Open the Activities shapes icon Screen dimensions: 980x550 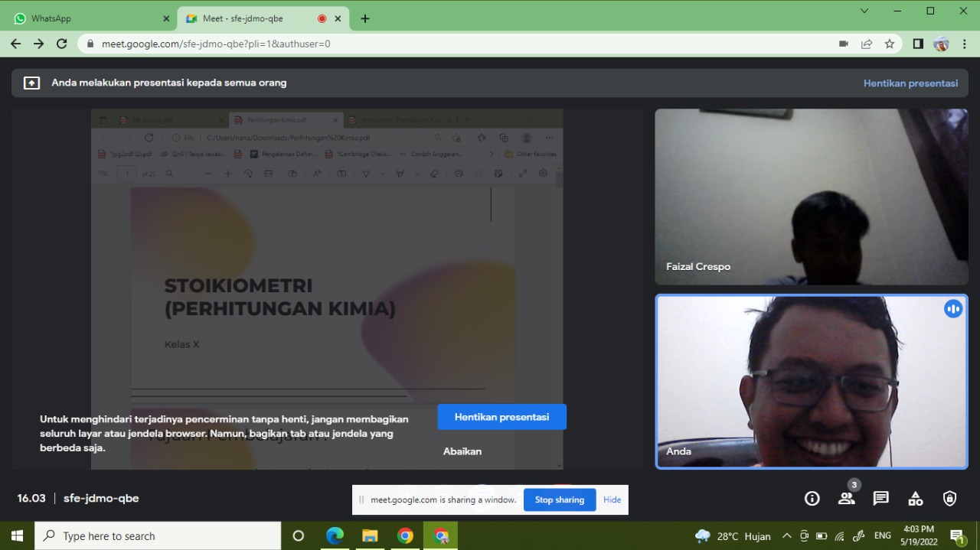(916, 499)
